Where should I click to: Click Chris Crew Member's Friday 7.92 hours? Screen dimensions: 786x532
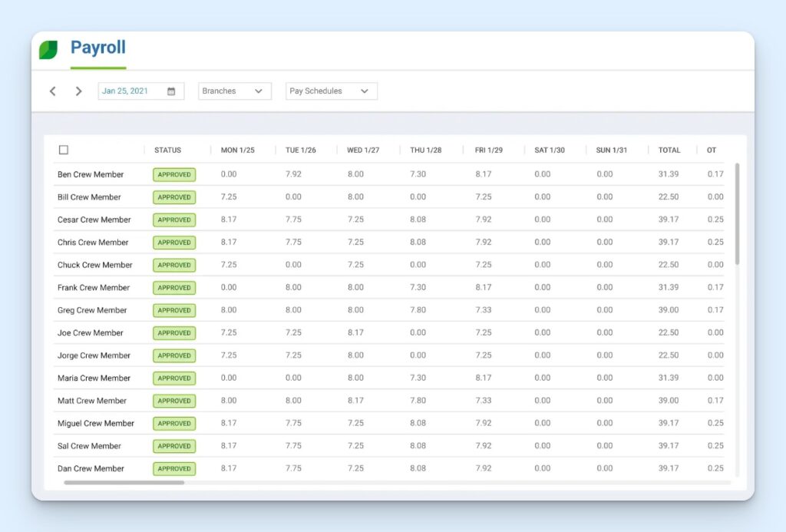[x=484, y=242]
